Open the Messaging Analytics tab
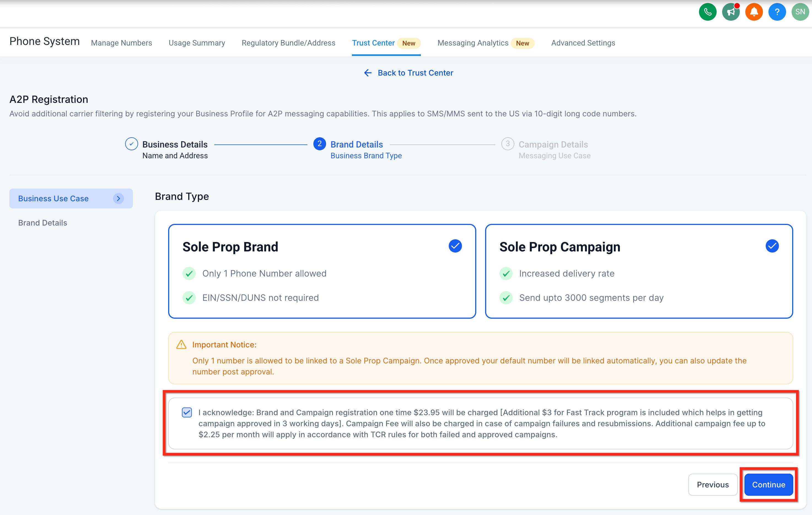 pos(473,43)
